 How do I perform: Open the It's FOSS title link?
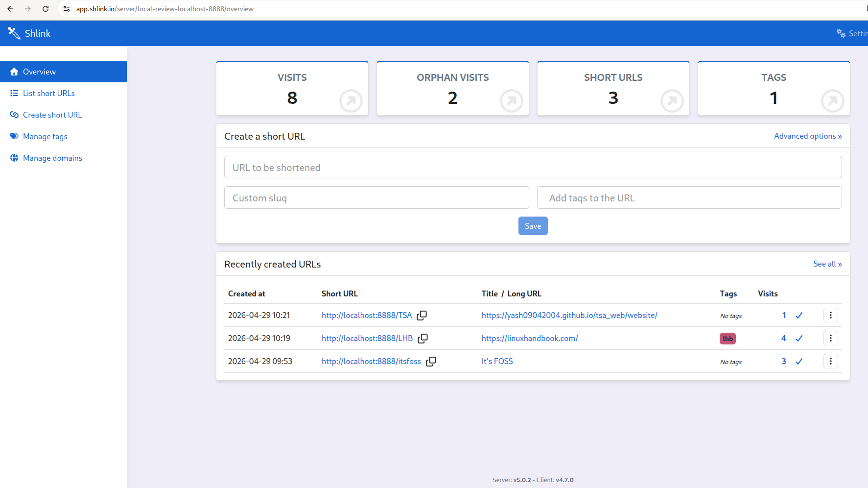pos(497,361)
